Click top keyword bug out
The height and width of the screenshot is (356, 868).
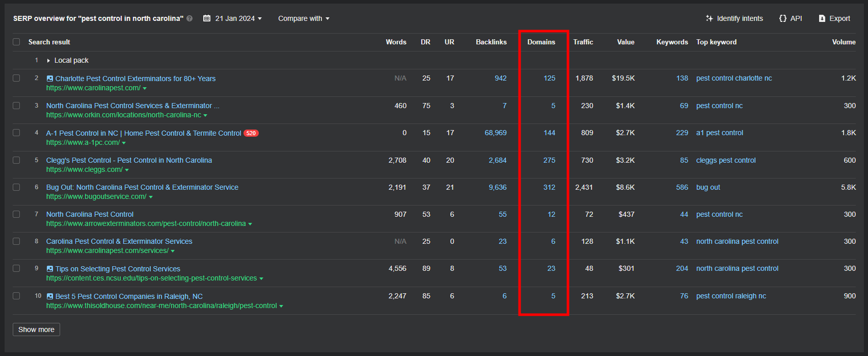708,187
